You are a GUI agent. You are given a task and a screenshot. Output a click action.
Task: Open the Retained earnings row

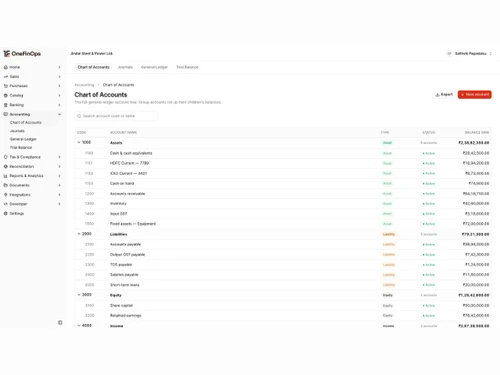pos(283,316)
